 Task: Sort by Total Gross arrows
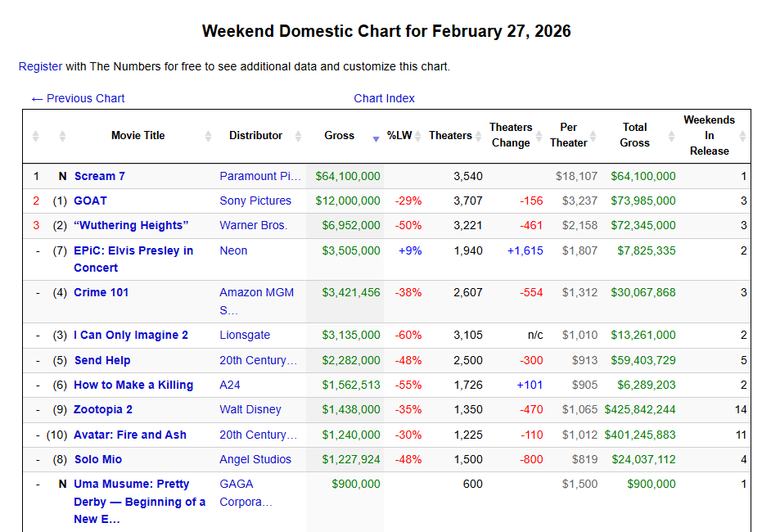point(672,136)
